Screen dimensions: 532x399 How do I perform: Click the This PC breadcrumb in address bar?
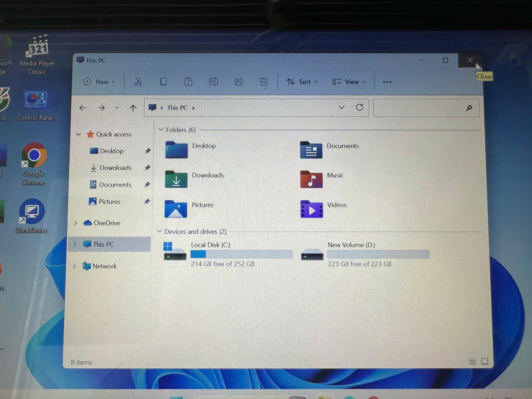click(178, 108)
